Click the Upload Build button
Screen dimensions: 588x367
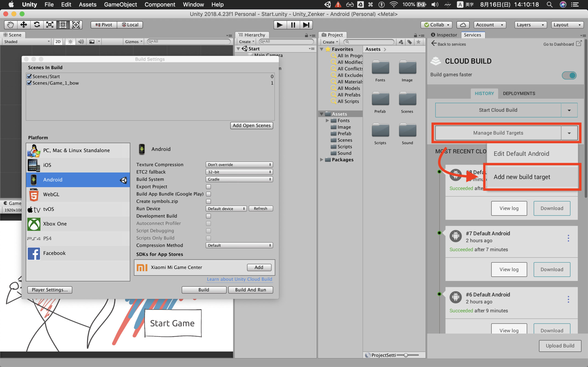click(560, 346)
